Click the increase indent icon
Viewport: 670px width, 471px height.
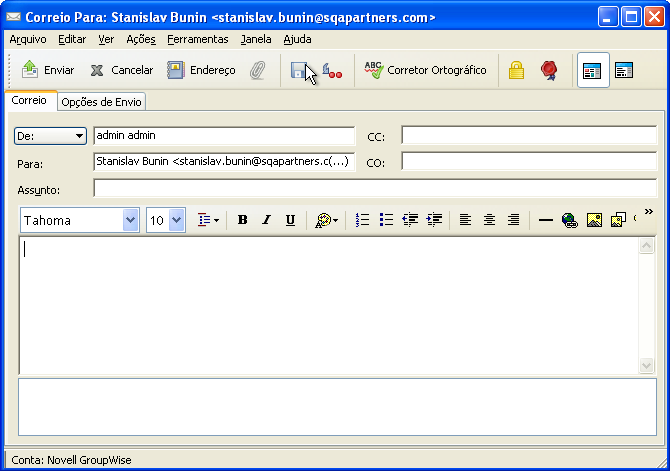(434, 220)
